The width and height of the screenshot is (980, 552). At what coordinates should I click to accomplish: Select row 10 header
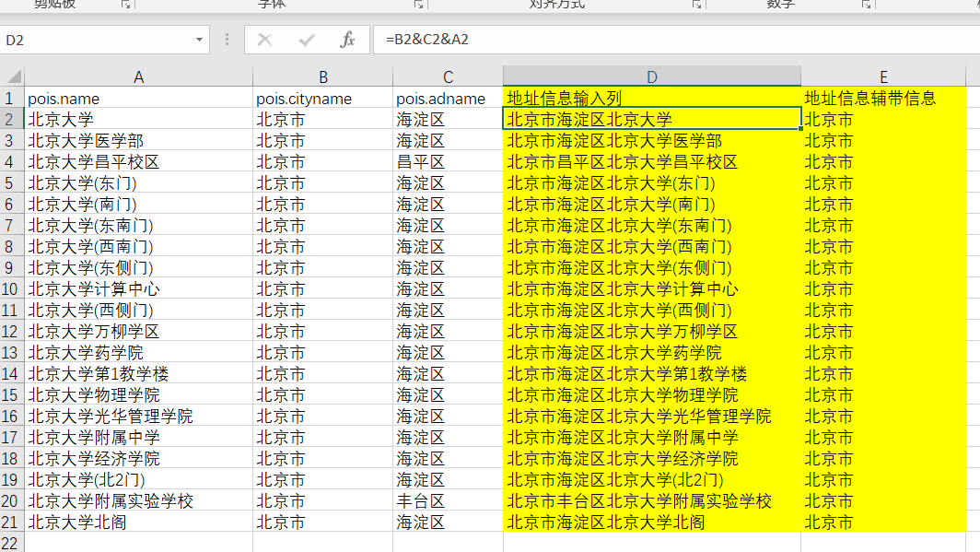coord(9,288)
